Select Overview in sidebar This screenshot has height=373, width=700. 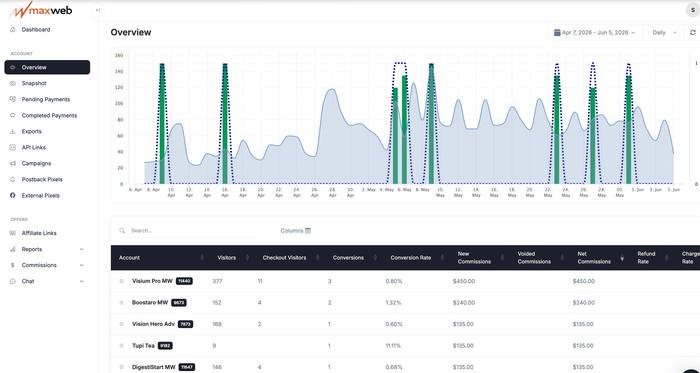point(47,67)
